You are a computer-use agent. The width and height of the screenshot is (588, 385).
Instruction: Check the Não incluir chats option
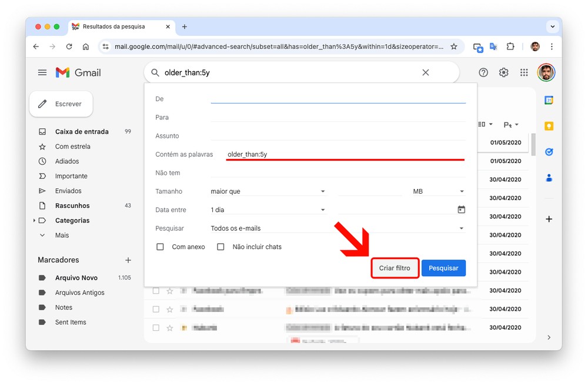[x=220, y=247]
